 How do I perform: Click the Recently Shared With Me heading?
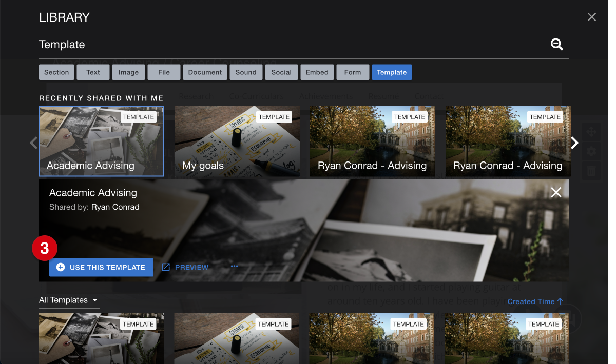(x=101, y=98)
